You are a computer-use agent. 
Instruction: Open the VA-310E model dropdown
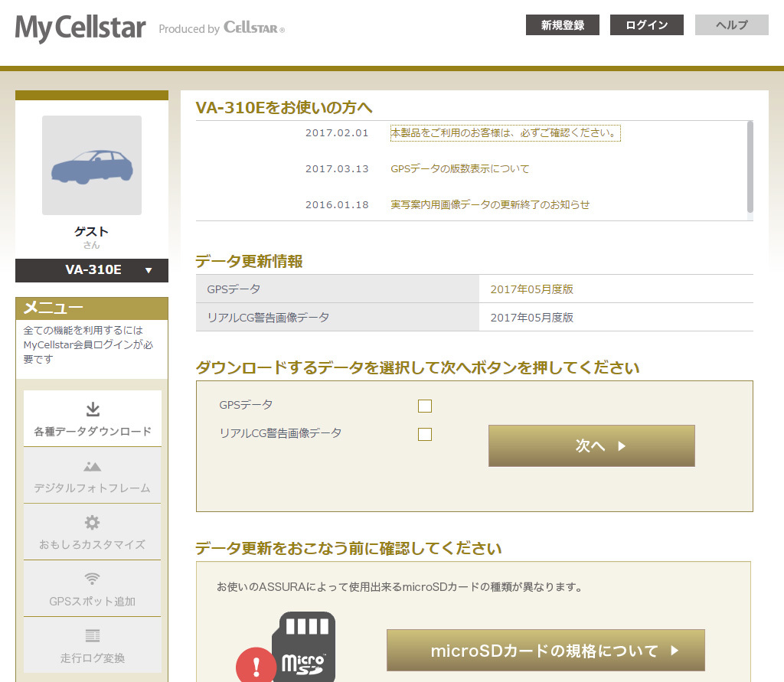pos(92,270)
